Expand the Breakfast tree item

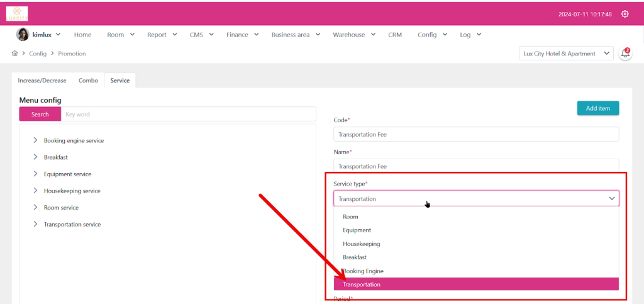pyautogui.click(x=35, y=157)
